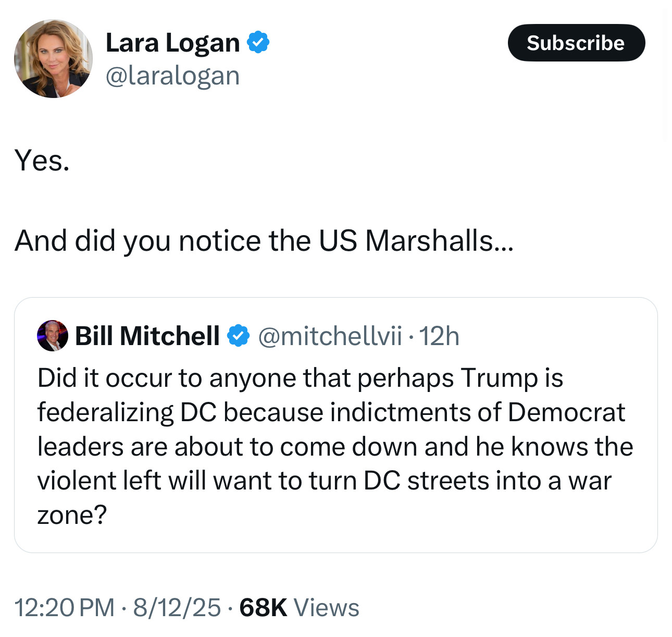Viewport: 672px width, 637px height.
Task: Click the "Yes." line of the post
Action: coord(42,160)
